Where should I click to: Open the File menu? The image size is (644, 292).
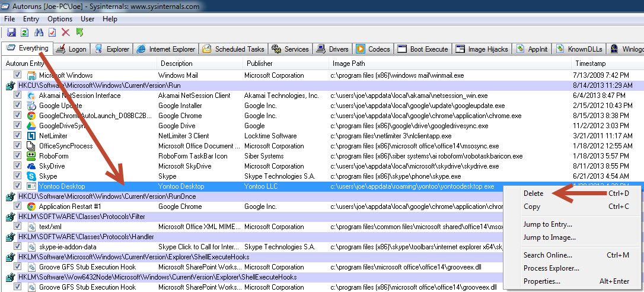[x=9, y=19]
